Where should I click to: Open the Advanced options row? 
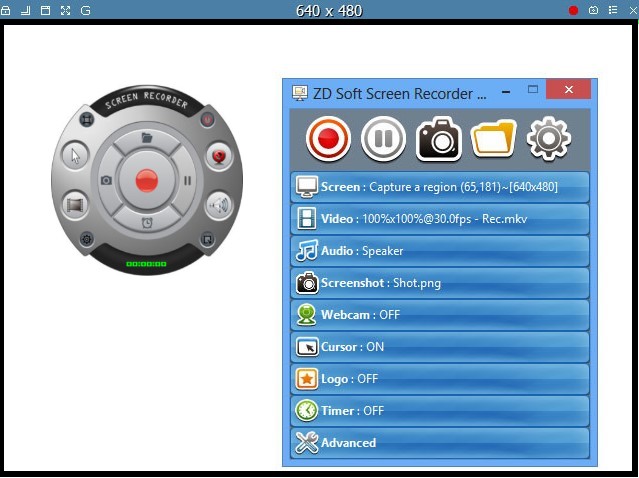coord(440,443)
